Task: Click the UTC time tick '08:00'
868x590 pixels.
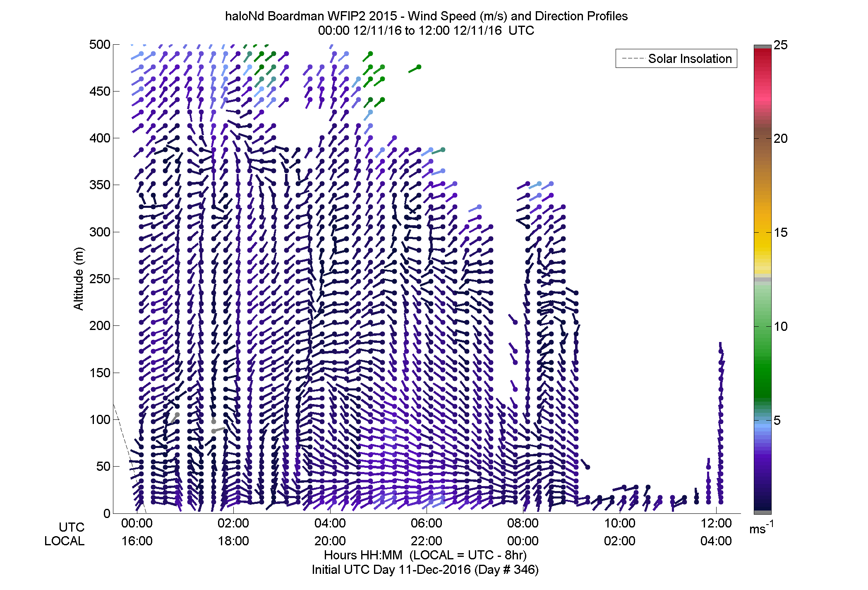Action: tap(523, 523)
